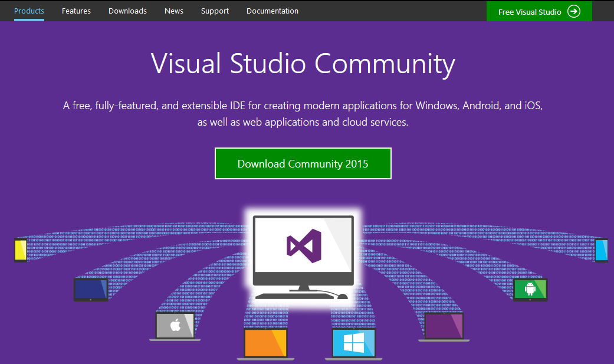Image resolution: width=614 pixels, height=364 pixels.
Task: Click the light blue phone icon
Action: pos(602,250)
